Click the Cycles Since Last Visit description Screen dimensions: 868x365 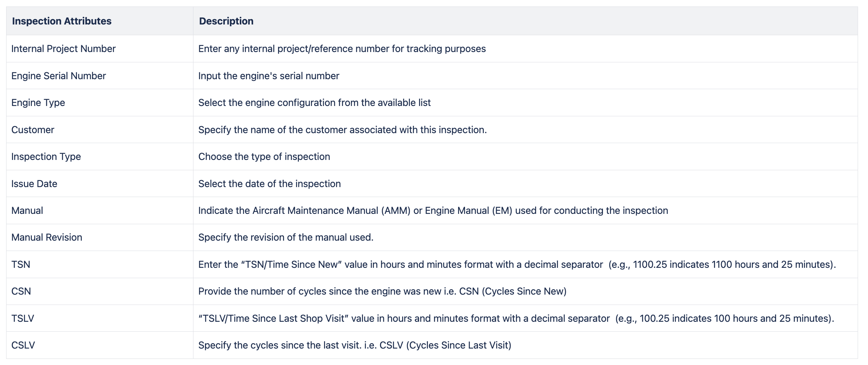click(355, 345)
